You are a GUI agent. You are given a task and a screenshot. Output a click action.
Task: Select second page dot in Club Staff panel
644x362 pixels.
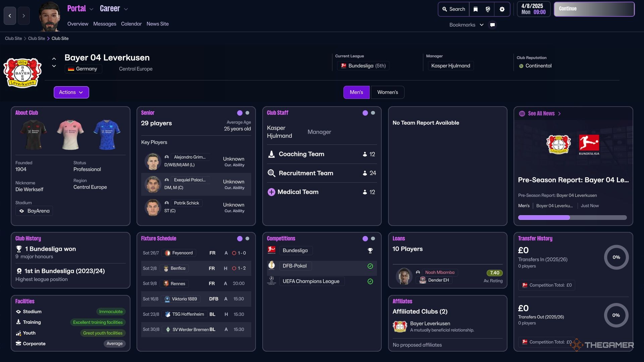(x=373, y=113)
